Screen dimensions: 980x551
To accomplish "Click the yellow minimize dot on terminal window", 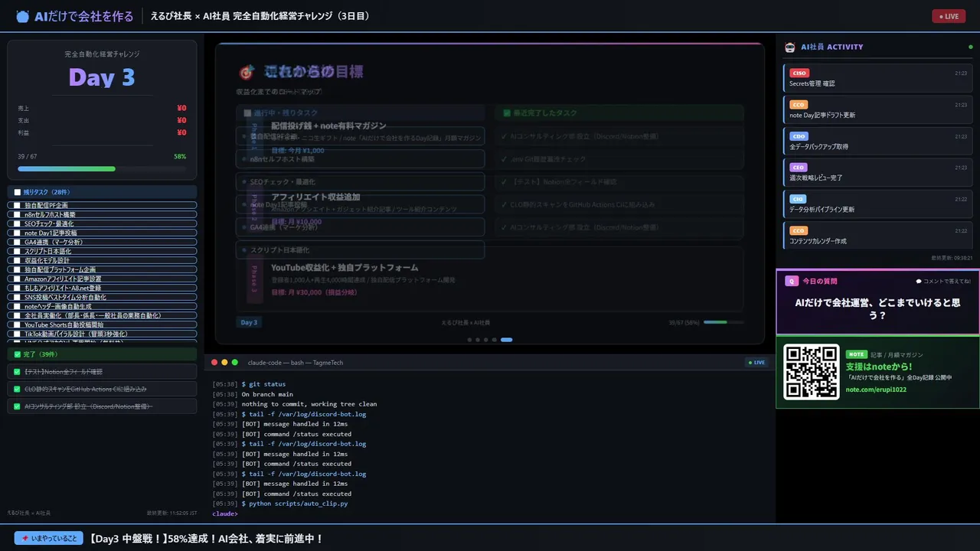I will [225, 362].
